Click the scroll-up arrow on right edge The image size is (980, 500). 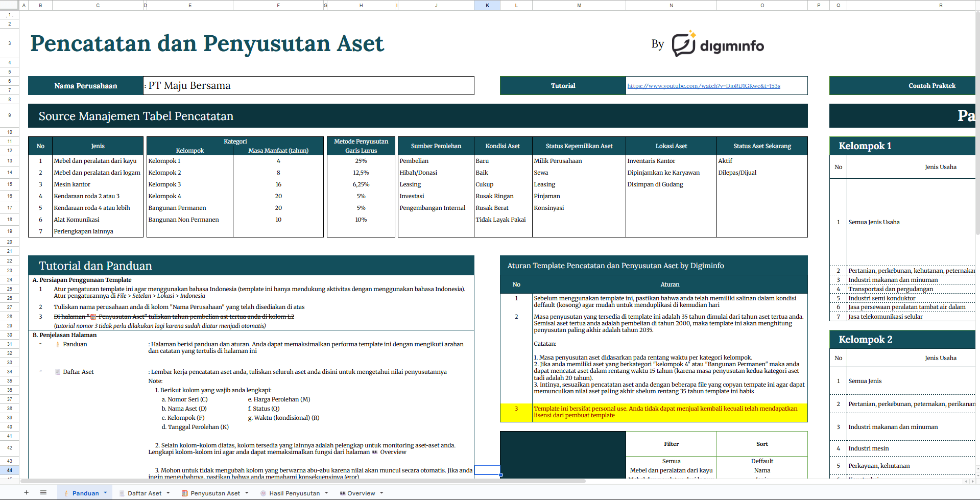[977, 467]
